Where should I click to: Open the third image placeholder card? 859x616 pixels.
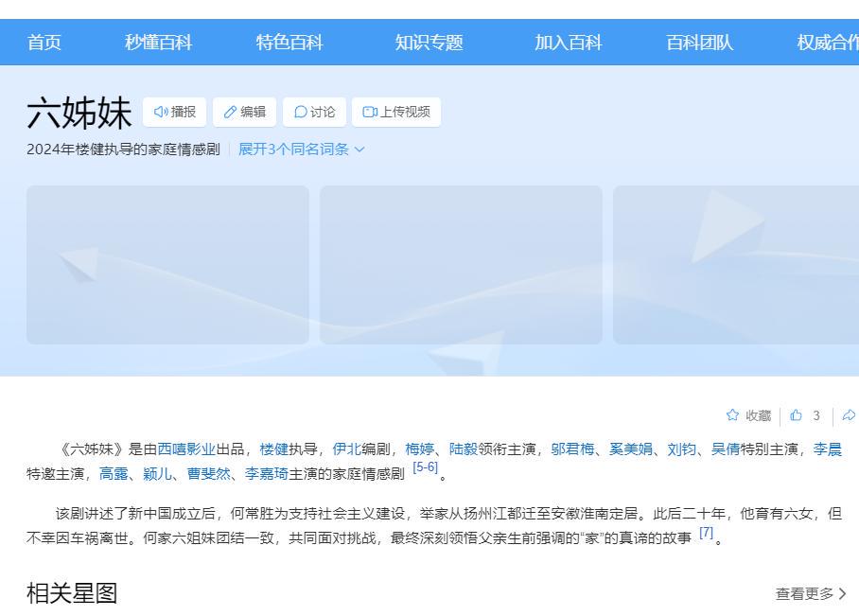(x=736, y=265)
